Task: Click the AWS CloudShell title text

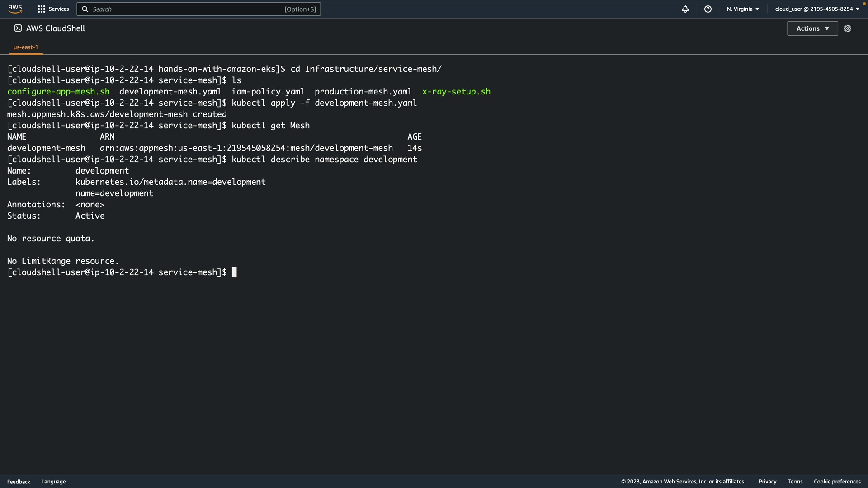Action: tap(56, 28)
